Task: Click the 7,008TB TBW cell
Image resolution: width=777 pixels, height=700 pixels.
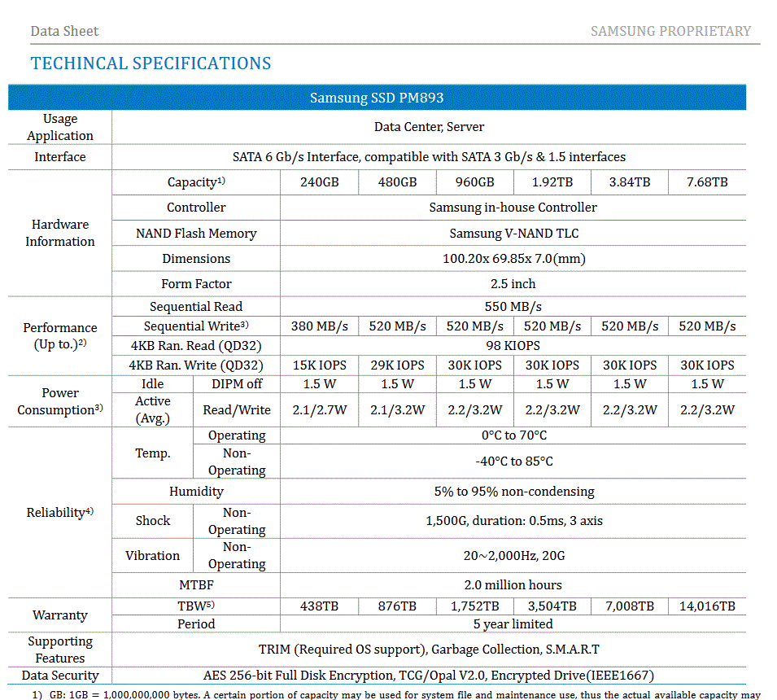Action: tap(630, 606)
